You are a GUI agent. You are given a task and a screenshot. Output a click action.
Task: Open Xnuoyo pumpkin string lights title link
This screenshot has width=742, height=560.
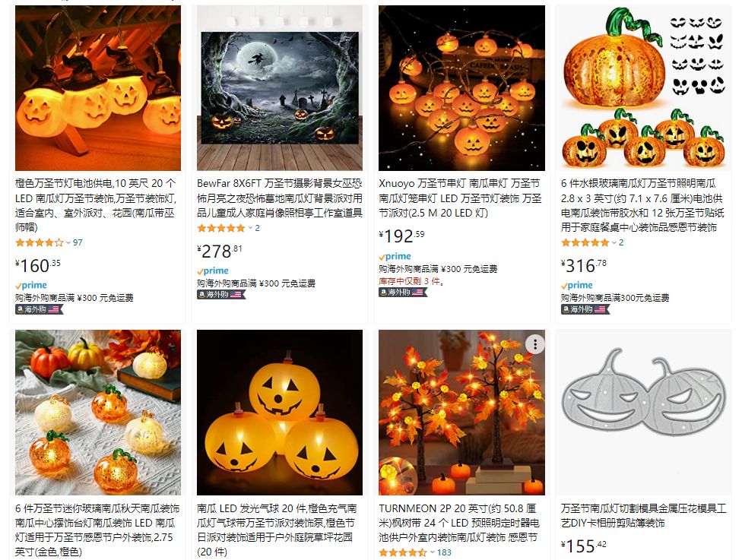click(x=459, y=198)
